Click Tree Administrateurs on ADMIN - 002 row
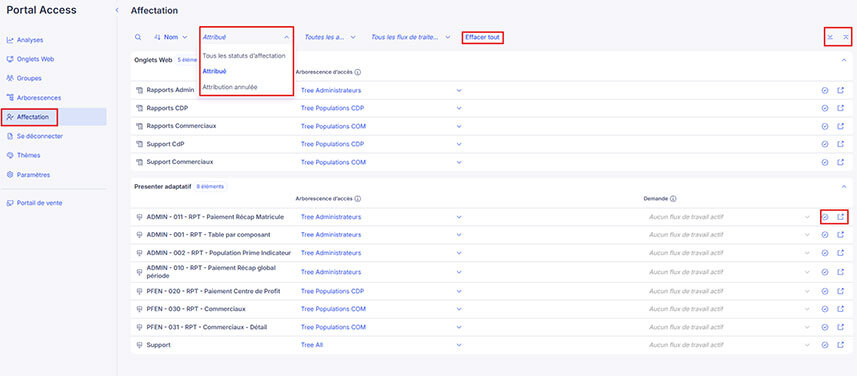The width and height of the screenshot is (857, 376). tap(331, 253)
